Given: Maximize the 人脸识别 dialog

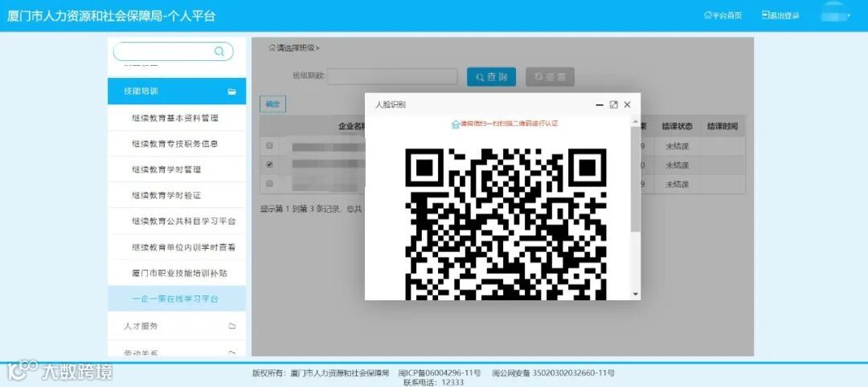Looking at the screenshot, I should click(613, 104).
